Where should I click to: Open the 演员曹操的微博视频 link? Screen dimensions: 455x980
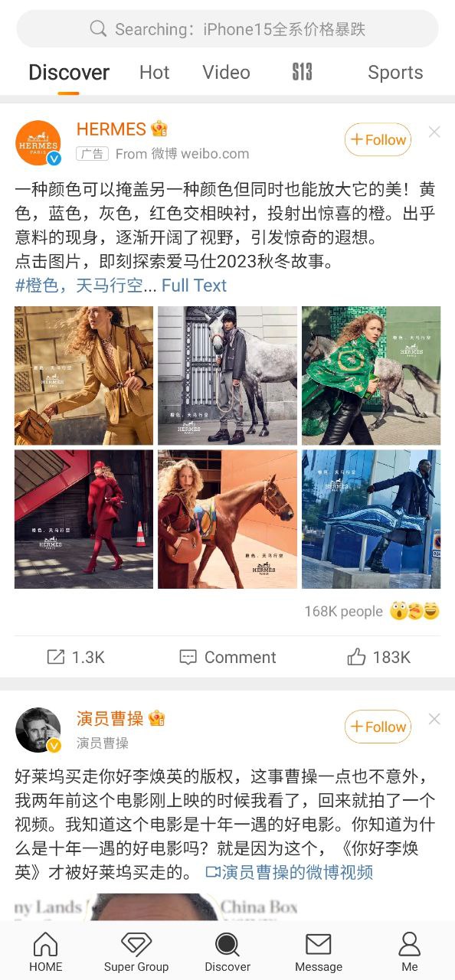(x=290, y=872)
